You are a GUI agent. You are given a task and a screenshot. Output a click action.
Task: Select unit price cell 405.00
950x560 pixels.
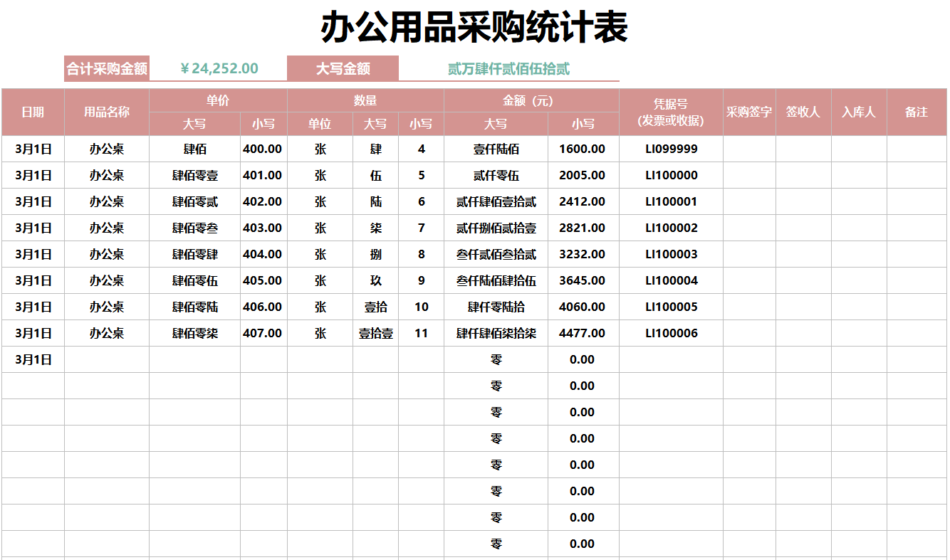click(x=263, y=280)
